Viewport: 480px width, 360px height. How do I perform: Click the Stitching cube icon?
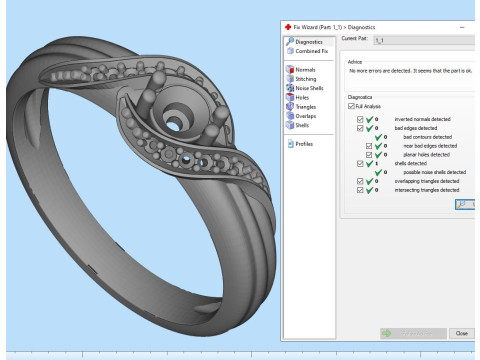coord(290,79)
